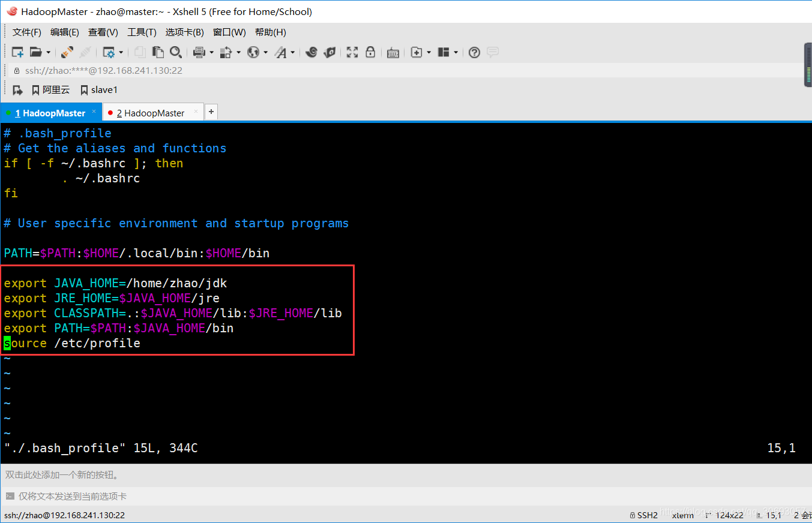Expand the new tab layout dropdown arrow
This screenshot has width=812, height=523.
pos(429,53)
